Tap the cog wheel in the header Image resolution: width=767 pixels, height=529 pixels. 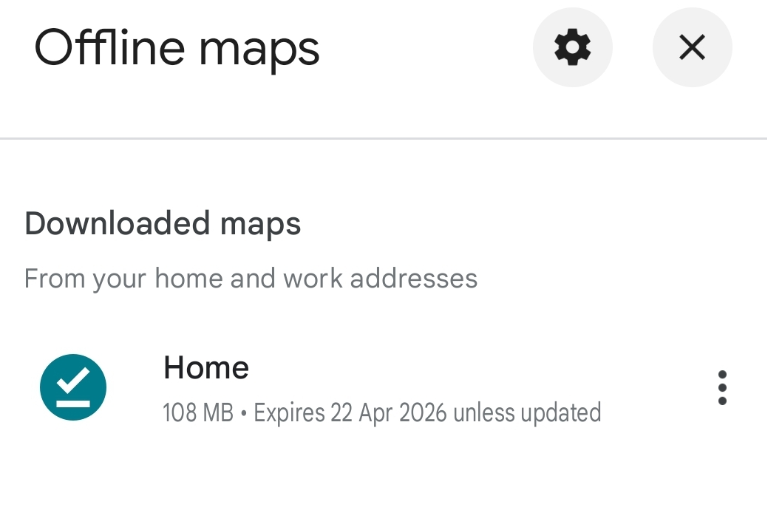click(x=572, y=47)
